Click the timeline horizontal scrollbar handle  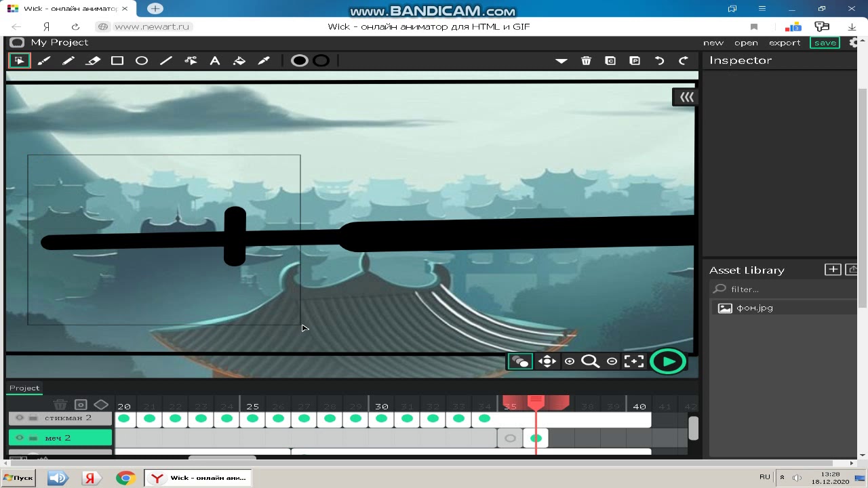pos(222,458)
